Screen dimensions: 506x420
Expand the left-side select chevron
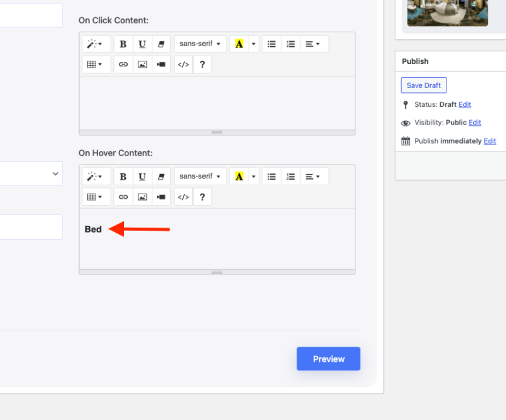[x=56, y=174]
